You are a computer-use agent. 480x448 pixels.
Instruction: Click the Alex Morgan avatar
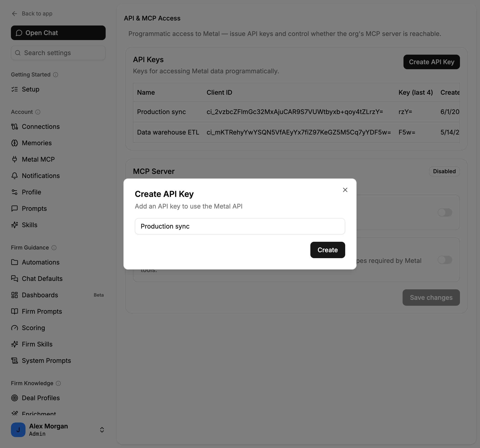18,430
